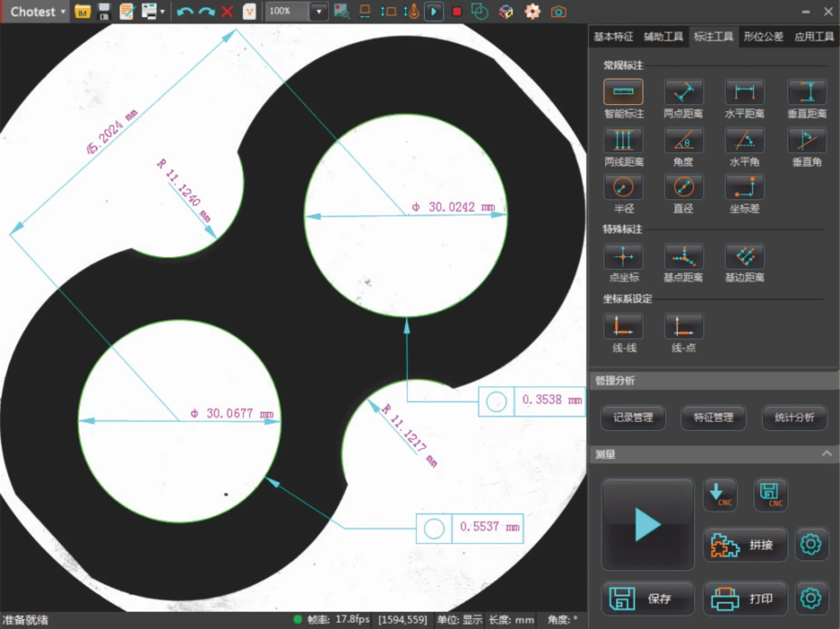
Task: Choose the 水平距离 horizontal distance tool
Action: (x=744, y=92)
